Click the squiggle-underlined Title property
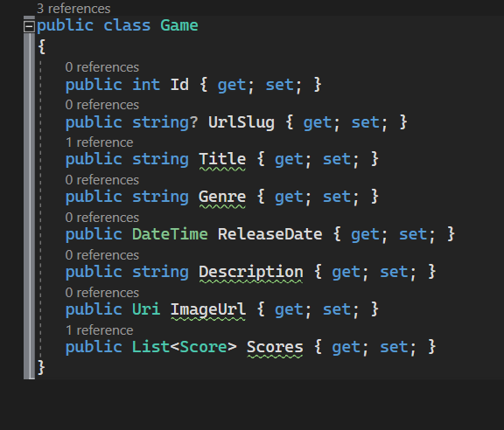The width and height of the screenshot is (504, 430). coord(222,160)
